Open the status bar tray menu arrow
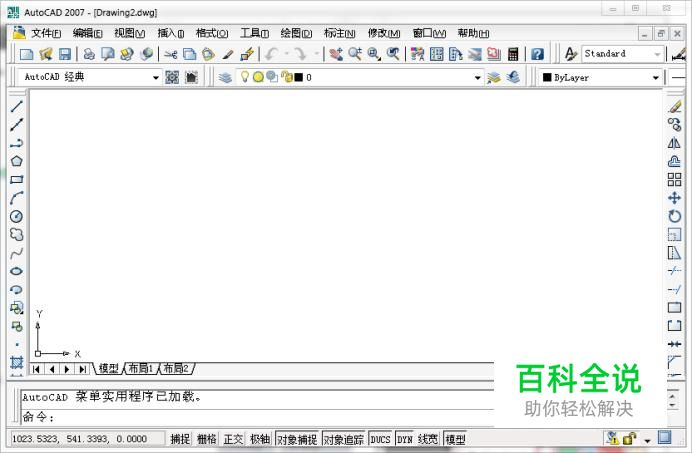The image size is (692, 453). 647,440
